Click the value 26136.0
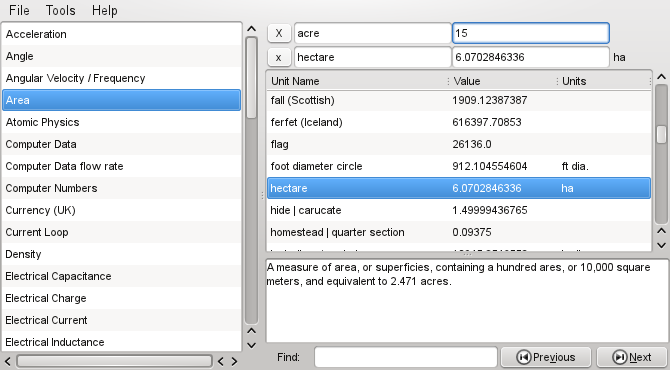 coord(472,144)
